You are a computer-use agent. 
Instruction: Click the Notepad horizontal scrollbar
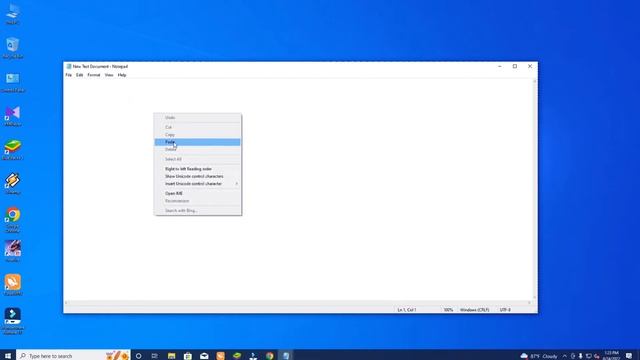click(298, 303)
